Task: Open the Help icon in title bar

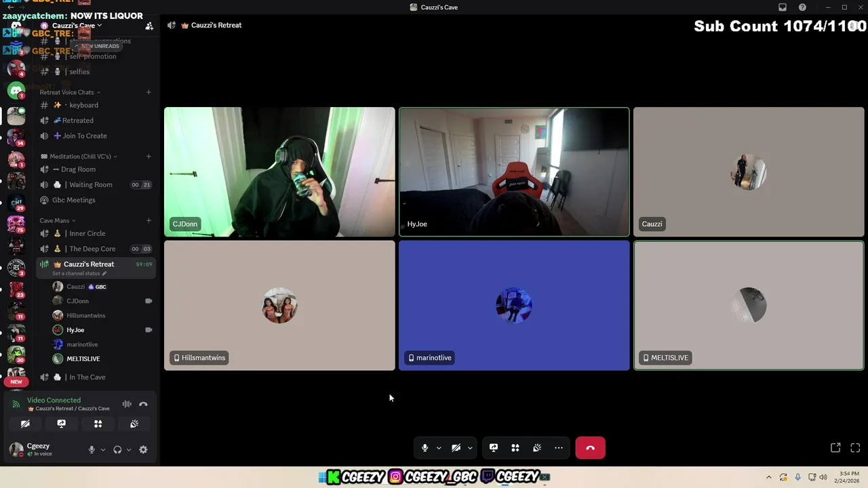Action: (x=803, y=7)
